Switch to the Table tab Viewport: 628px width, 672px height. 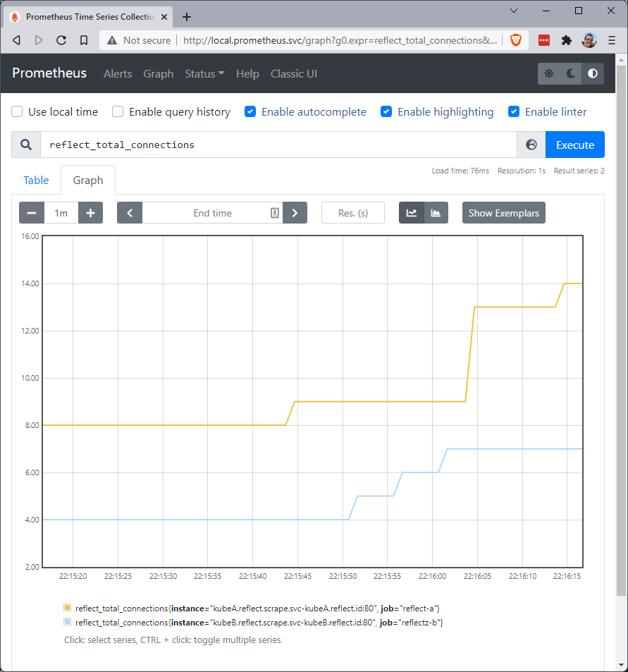(35, 180)
